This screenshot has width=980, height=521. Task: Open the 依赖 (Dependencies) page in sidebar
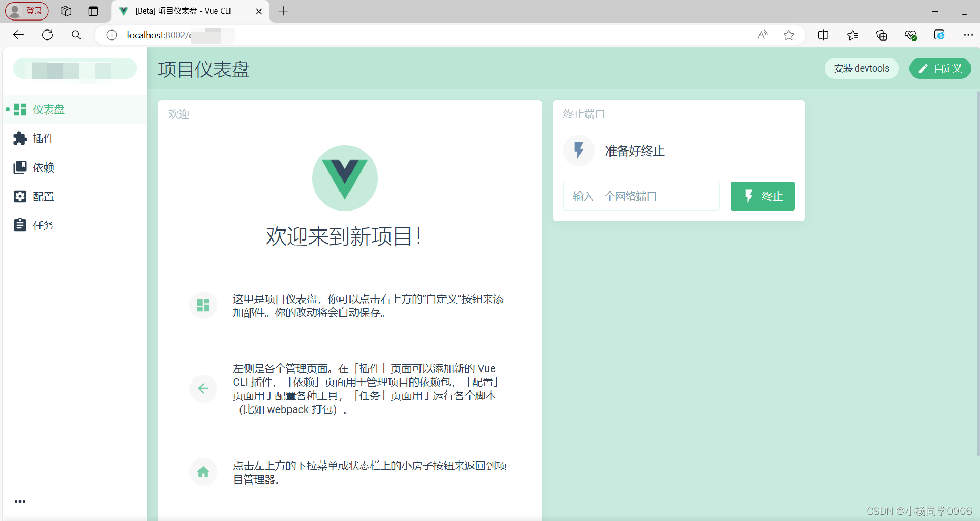click(x=43, y=167)
